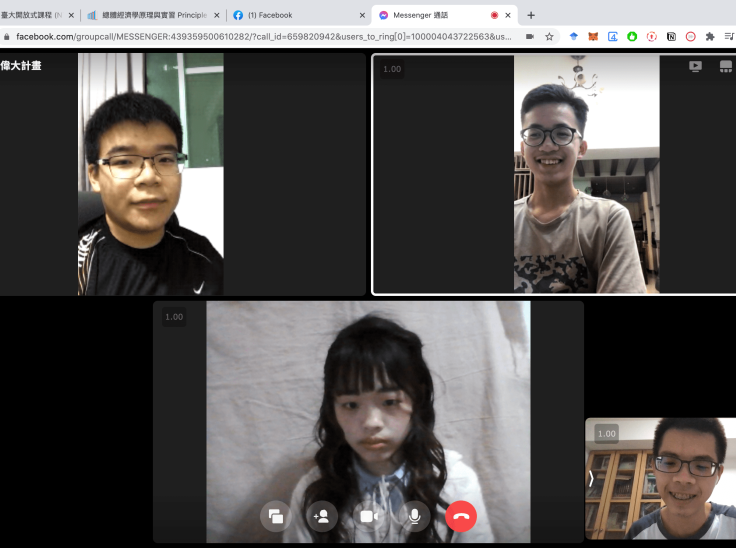The height and width of the screenshot is (548, 736).
Task: Open the MetaMask fox extension
Action: (x=593, y=37)
